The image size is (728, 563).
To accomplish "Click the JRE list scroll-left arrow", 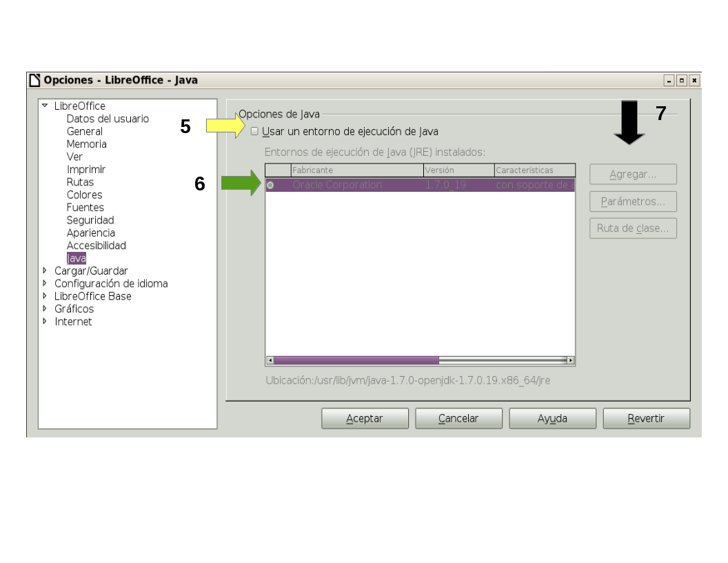I will 270,360.
